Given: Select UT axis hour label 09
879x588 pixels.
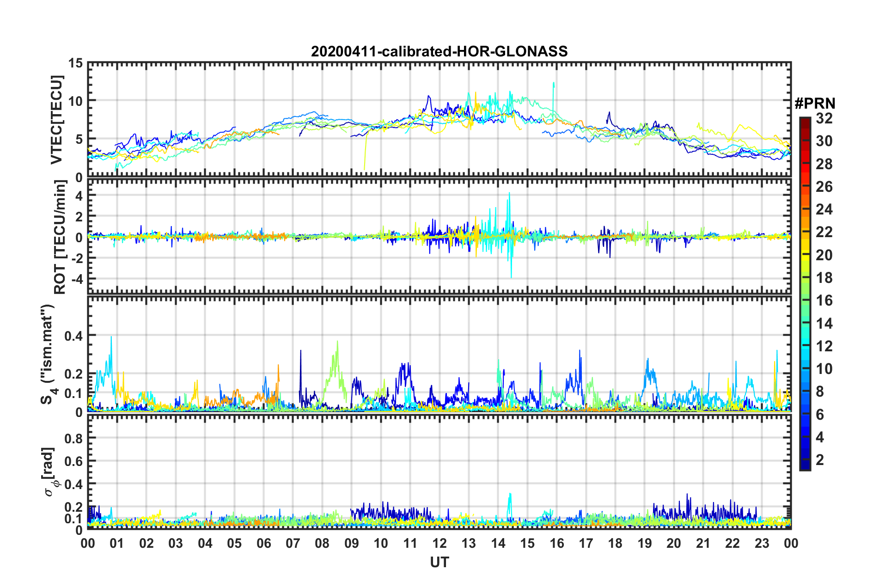Looking at the screenshot, I should point(351,543).
